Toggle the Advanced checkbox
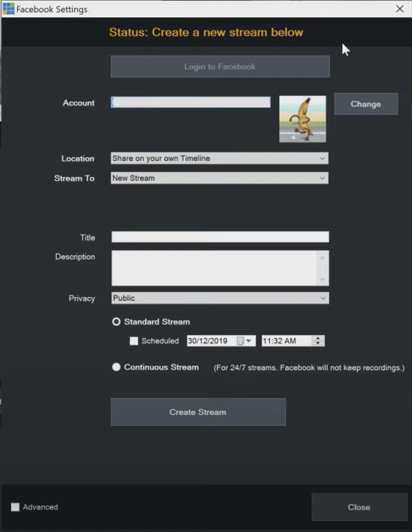Screen dimensions: 412x532 pos(15,507)
